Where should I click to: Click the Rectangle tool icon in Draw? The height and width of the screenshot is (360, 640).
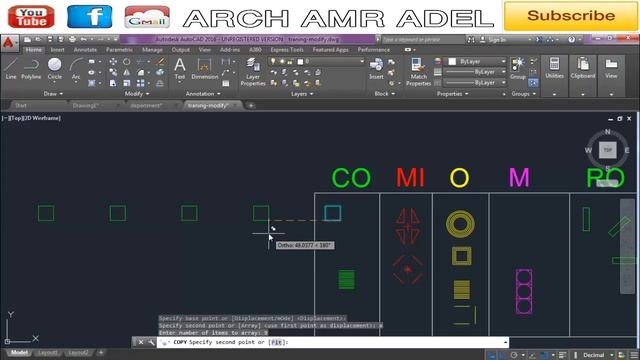pos(91,62)
